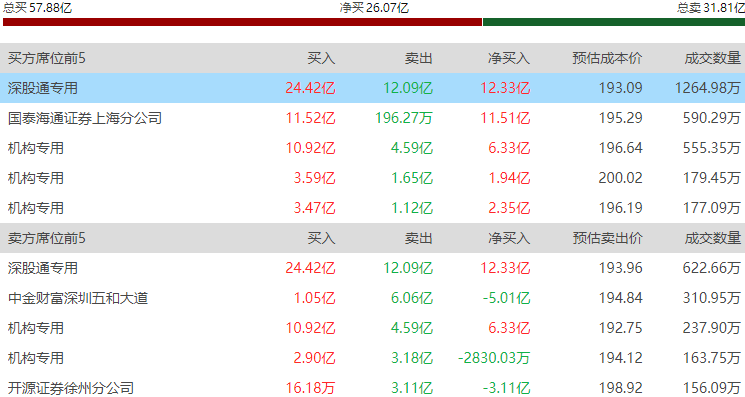The width and height of the screenshot is (745, 397).
Task: Click 预估成本价 column header
Action: pyautogui.click(x=607, y=58)
